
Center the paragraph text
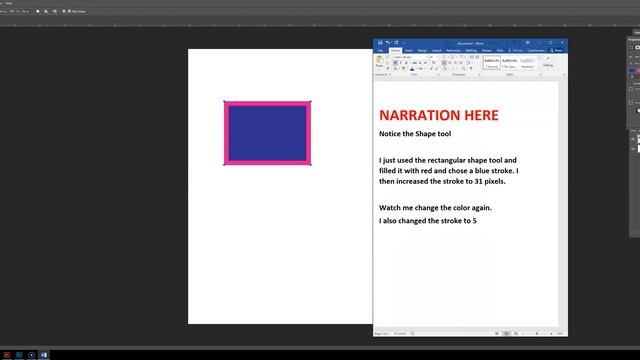(450, 62)
